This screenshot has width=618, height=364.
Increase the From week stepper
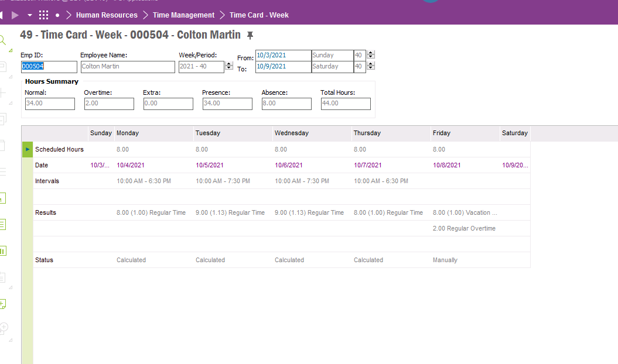point(370,53)
